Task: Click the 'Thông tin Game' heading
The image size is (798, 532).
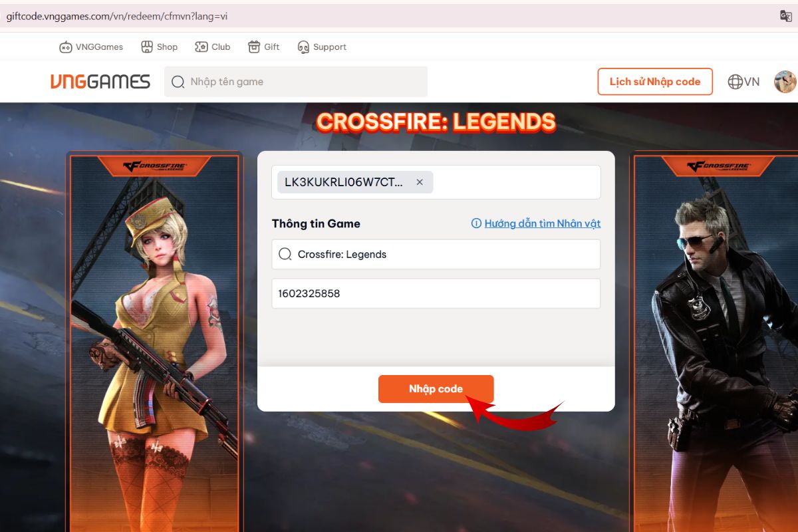Action: coord(316,223)
